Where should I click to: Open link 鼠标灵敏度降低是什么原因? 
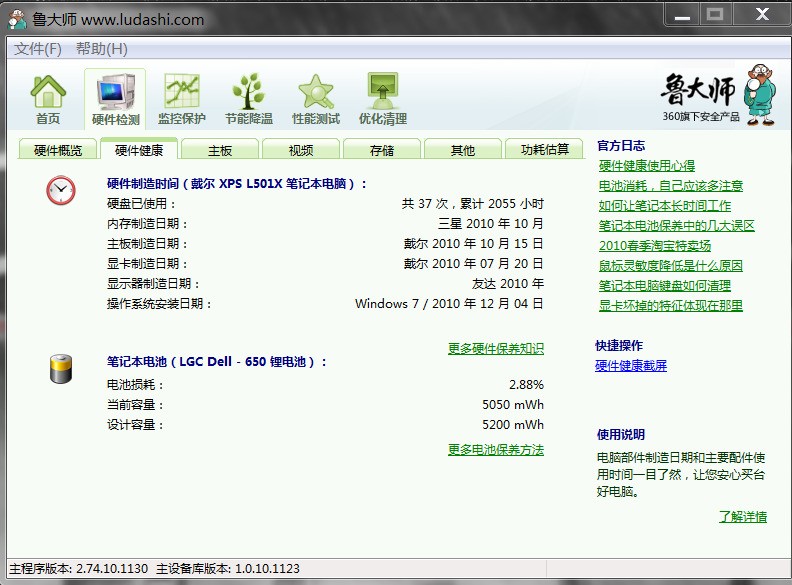pyautogui.click(x=671, y=265)
